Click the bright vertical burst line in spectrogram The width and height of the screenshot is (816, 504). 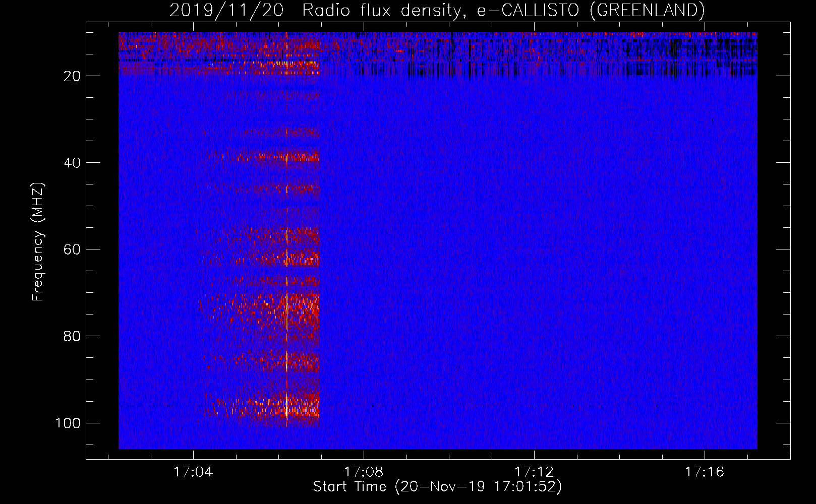(286, 229)
